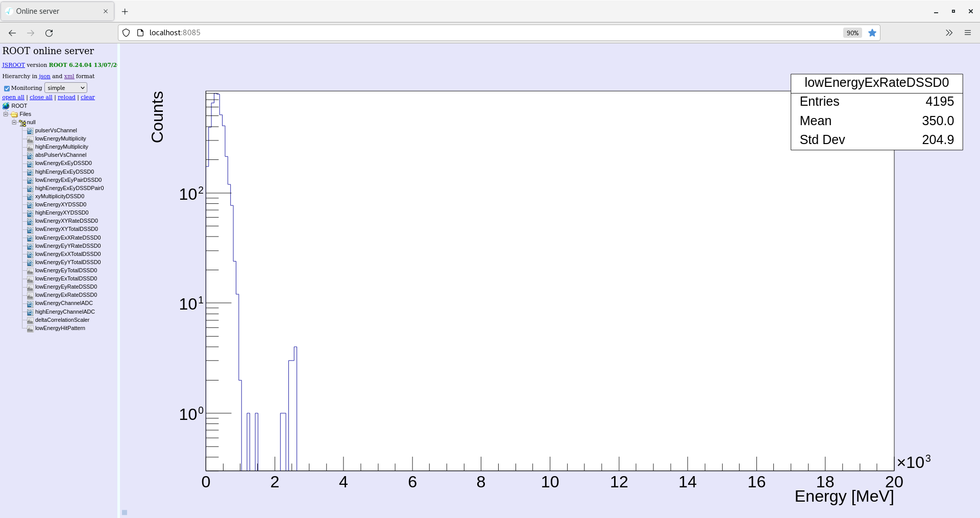Select lowEnergyExXTotalDSSD0 in the tree
Screen dimensions: 980x518
[68, 254]
